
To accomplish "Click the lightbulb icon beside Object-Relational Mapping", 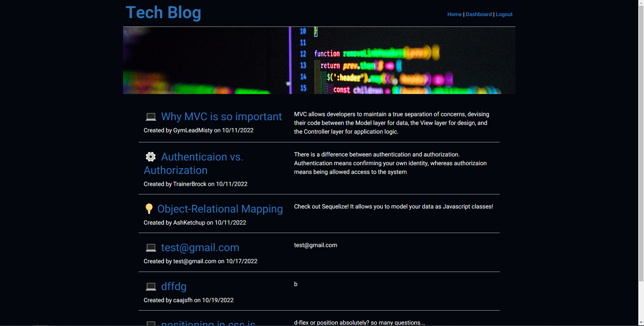I will coord(149,209).
